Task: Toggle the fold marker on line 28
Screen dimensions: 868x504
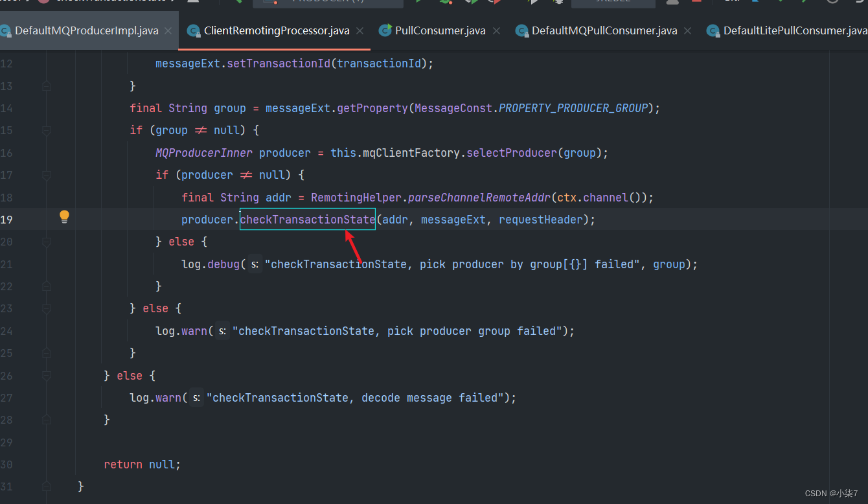Action: click(46, 420)
